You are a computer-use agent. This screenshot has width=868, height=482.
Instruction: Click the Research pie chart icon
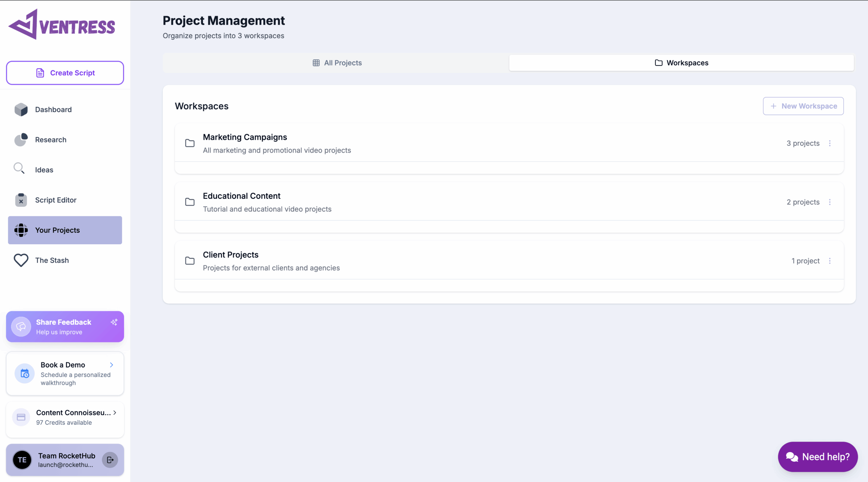[x=21, y=140]
